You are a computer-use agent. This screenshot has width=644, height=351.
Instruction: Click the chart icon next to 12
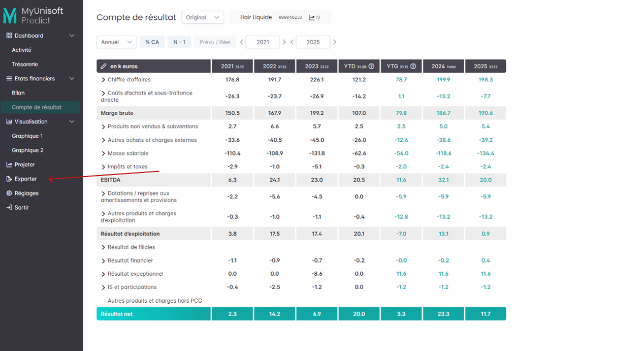point(312,18)
